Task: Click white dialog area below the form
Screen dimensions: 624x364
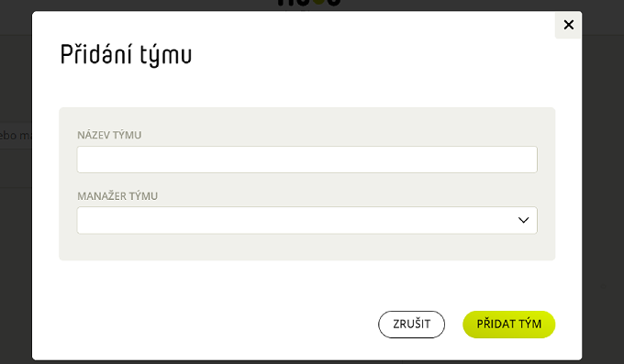Action: pos(199,310)
